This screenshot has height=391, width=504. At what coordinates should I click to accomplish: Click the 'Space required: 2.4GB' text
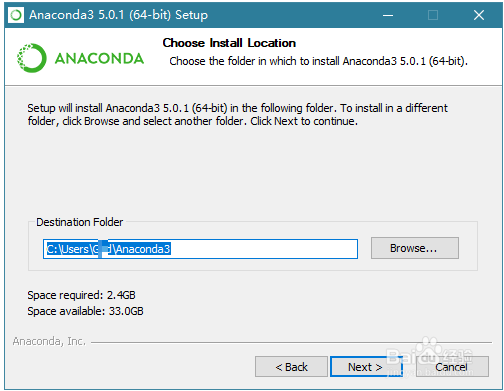[81, 295]
